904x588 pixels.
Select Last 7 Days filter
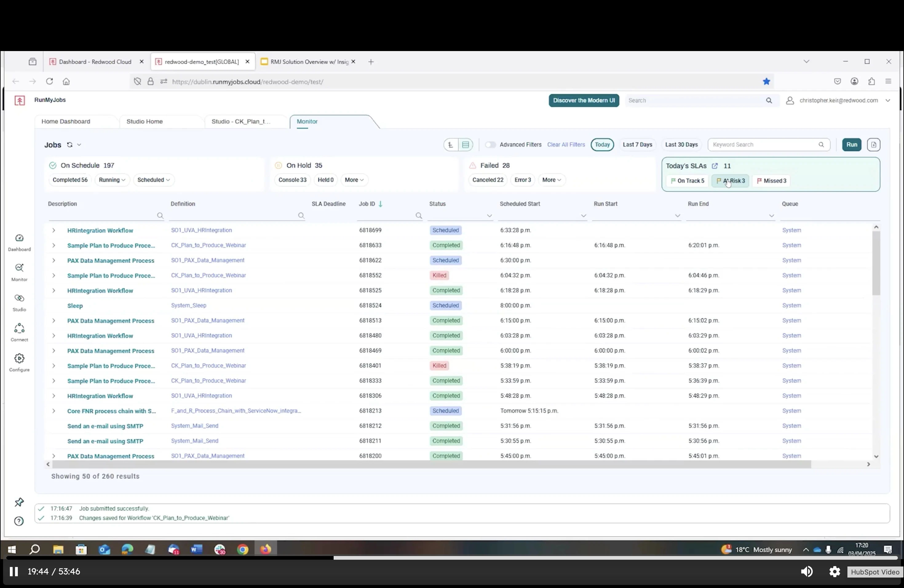[x=637, y=145]
